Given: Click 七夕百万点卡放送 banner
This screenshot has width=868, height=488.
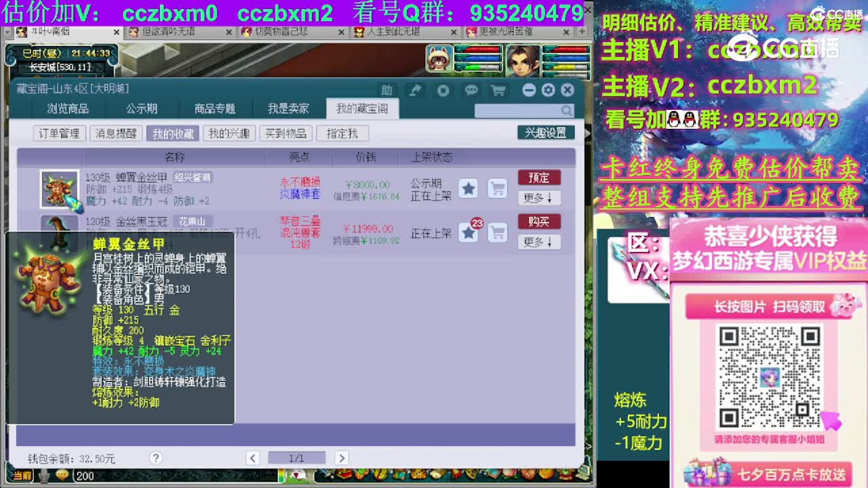Looking at the screenshot, I should coord(767,473).
